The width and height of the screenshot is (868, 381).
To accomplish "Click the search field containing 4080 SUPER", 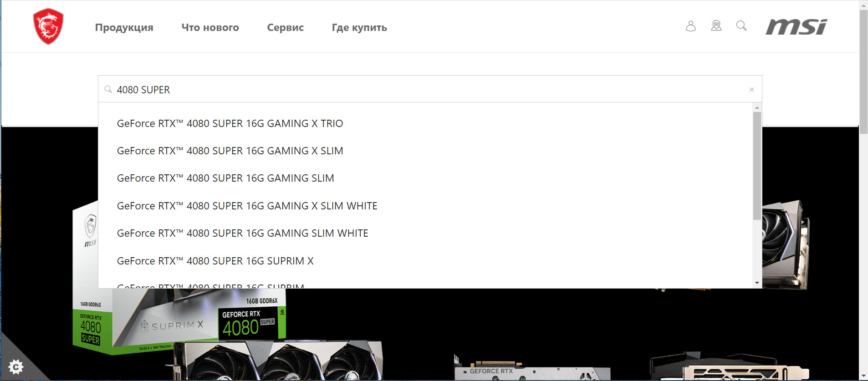I will pos(430,89).
